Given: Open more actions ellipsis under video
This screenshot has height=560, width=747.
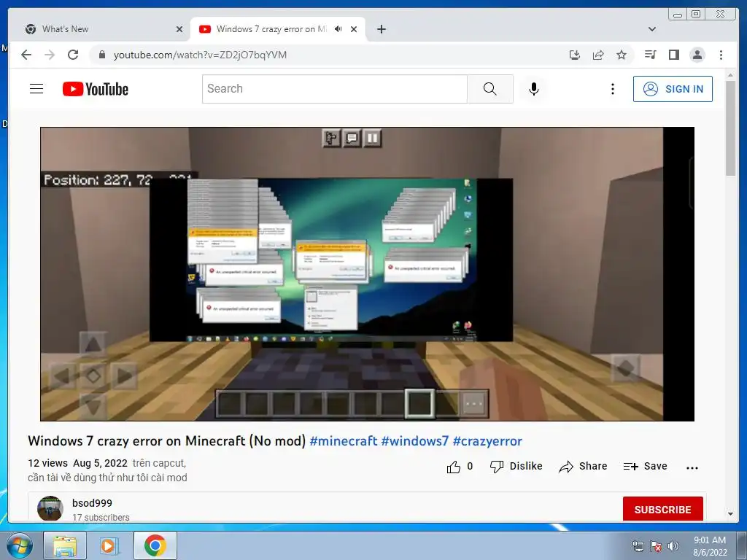Looking at the screenshot, I should click(x=692, y=467).
